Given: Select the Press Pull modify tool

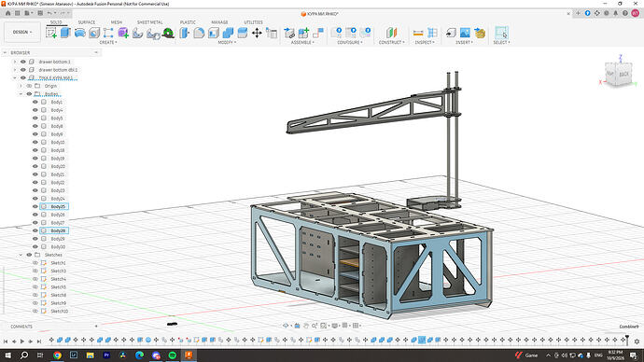Looking at the screenshot, I should pyautogui.click(x=185, y=33).
